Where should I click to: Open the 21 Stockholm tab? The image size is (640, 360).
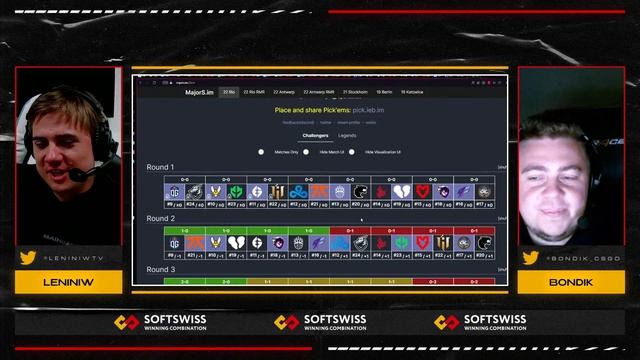[x=355, y=92]
